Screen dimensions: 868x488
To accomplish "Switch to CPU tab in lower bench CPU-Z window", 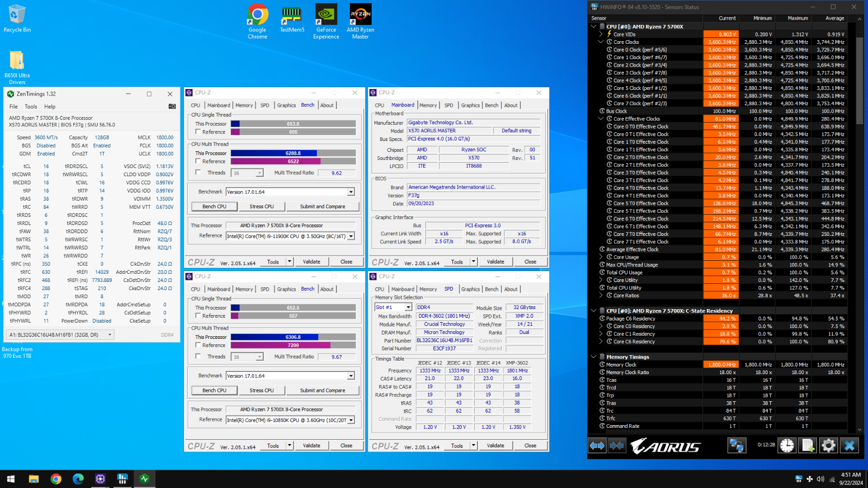I will pos(195,289).
